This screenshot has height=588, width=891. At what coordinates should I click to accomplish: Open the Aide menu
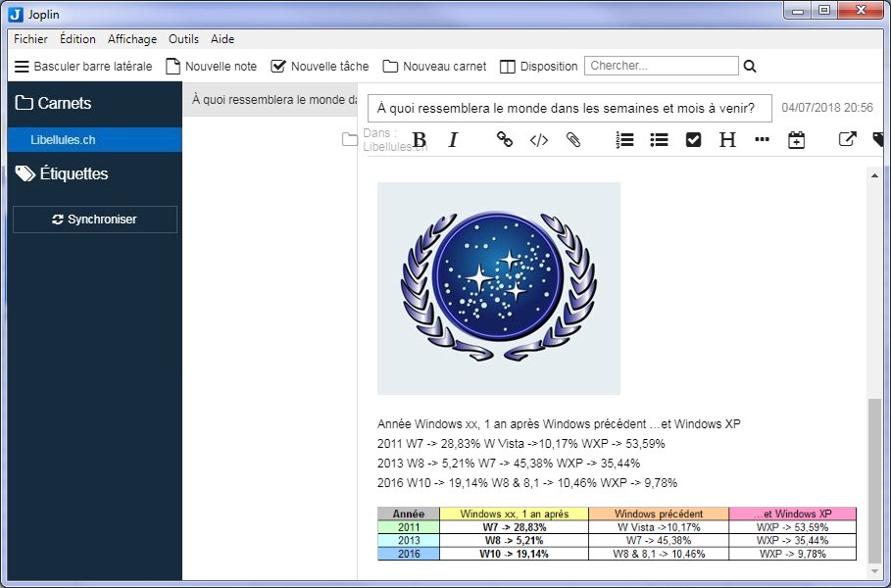[223, 39]
